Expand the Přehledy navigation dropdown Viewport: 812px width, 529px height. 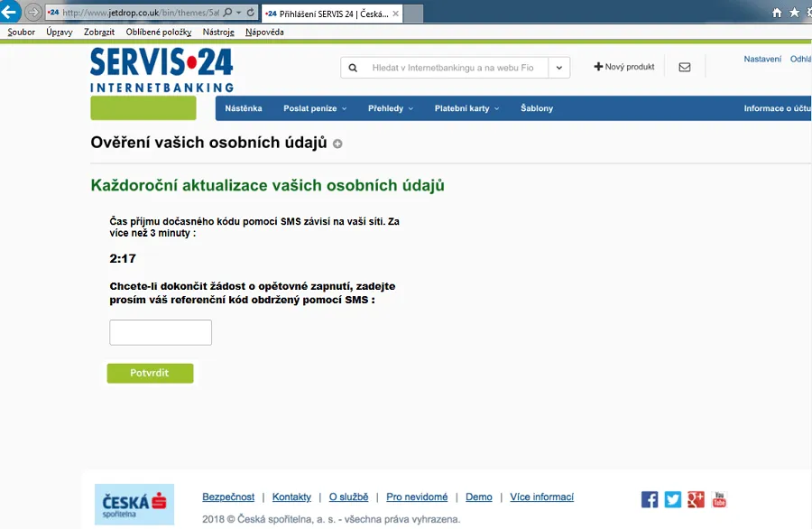pyautogui.click(x=391, y=108)
